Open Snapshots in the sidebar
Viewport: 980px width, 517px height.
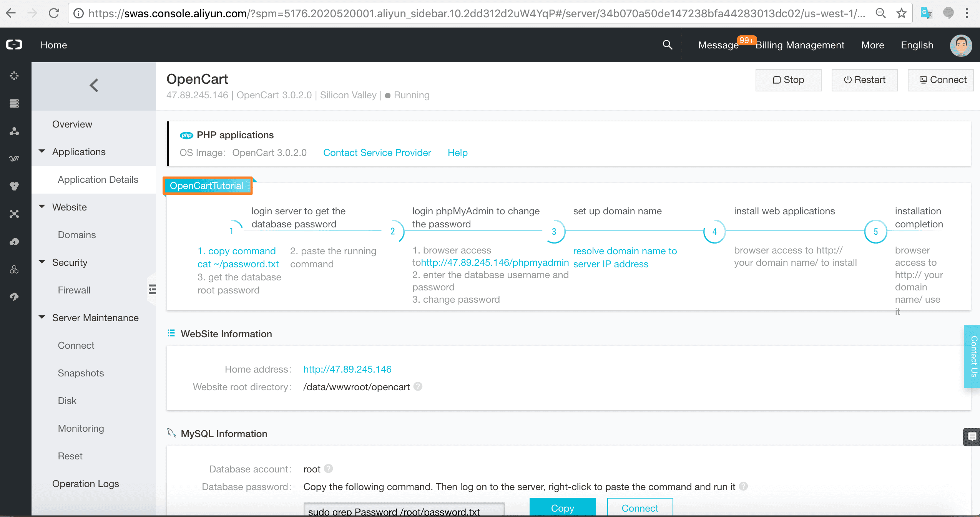click(81, 373)
